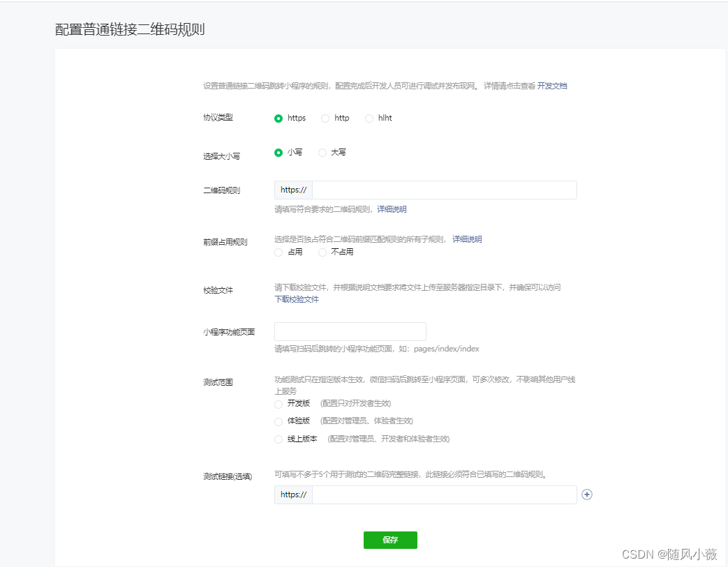This screenshot has height=567, width=728.
Task: Enable 开发版 test scope
Action: [x=278, y=404]
